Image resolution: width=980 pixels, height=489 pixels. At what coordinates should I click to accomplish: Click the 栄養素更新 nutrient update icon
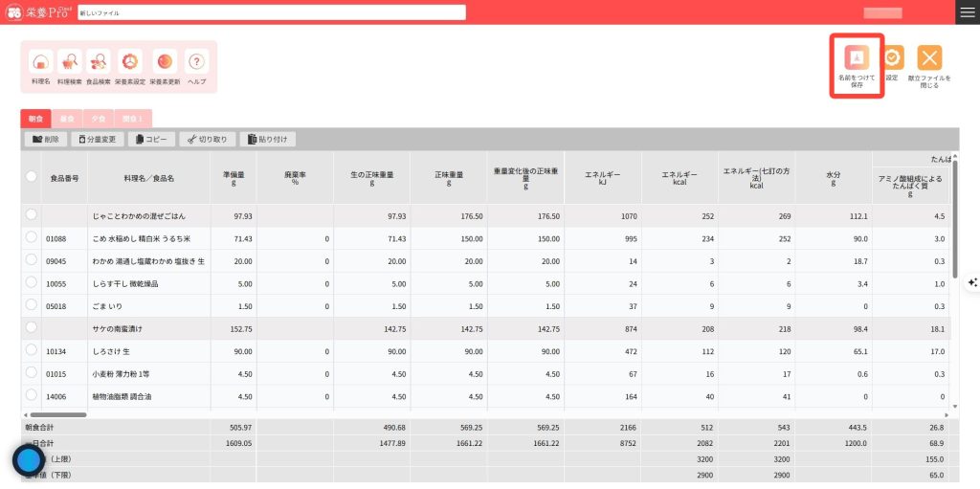click(165, 63)
